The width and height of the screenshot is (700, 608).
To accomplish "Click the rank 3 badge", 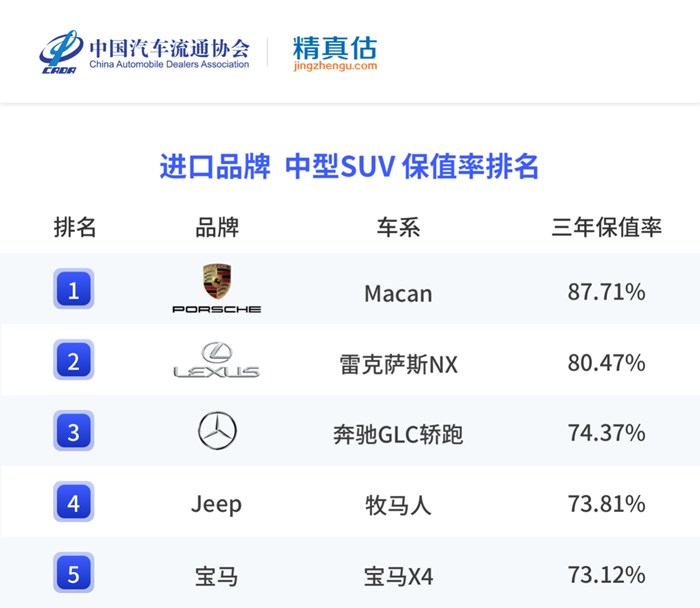I will [x=74, y=431].
